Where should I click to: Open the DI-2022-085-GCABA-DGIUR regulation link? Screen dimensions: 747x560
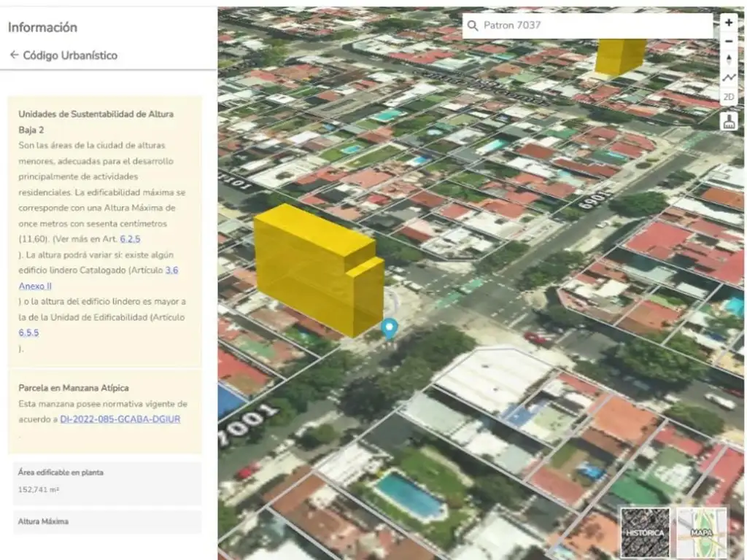click(x=120, y=419)
